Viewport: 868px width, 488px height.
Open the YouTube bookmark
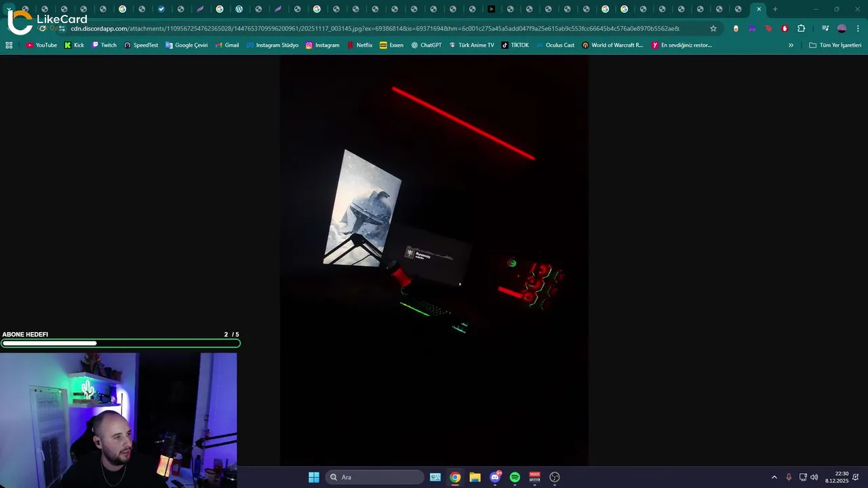(x=41, y=45)
